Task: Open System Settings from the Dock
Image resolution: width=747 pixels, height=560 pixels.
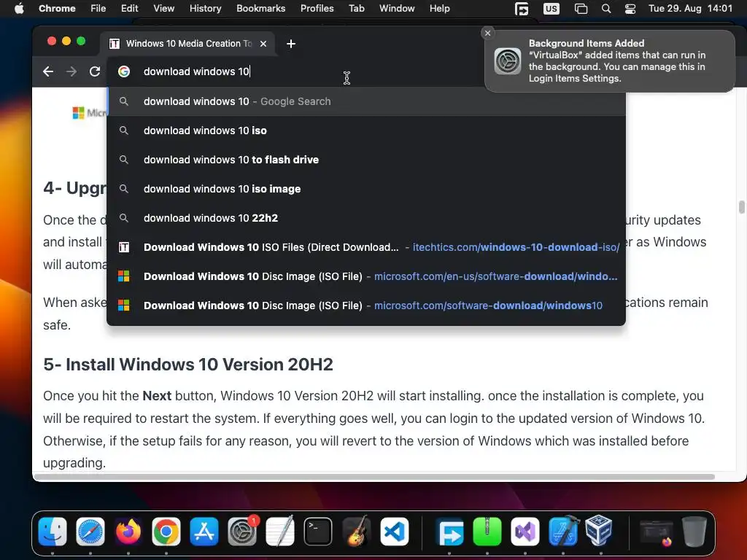Action: click(242, 531)
